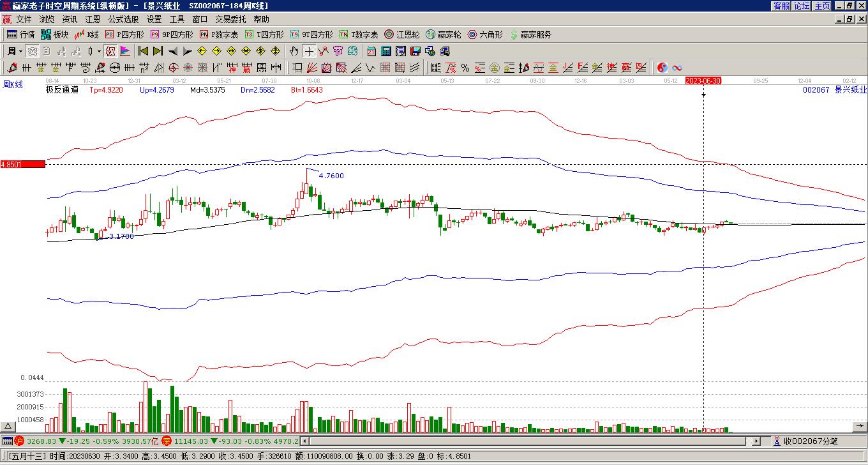Click the floppy disk save icon
The image size is (868, 465).
415,51
